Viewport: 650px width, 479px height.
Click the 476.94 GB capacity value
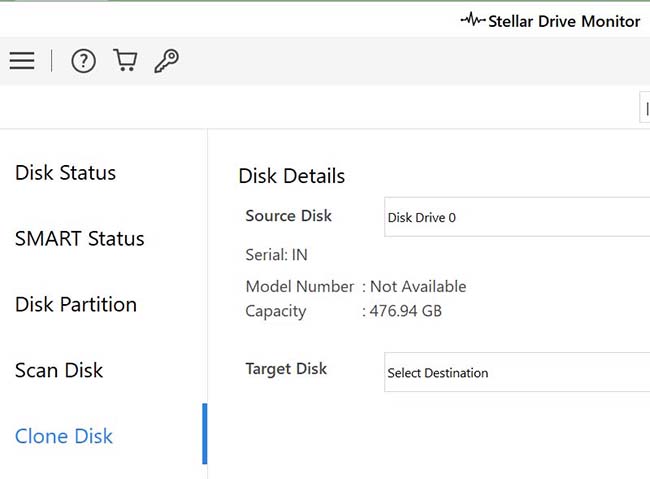405,311
